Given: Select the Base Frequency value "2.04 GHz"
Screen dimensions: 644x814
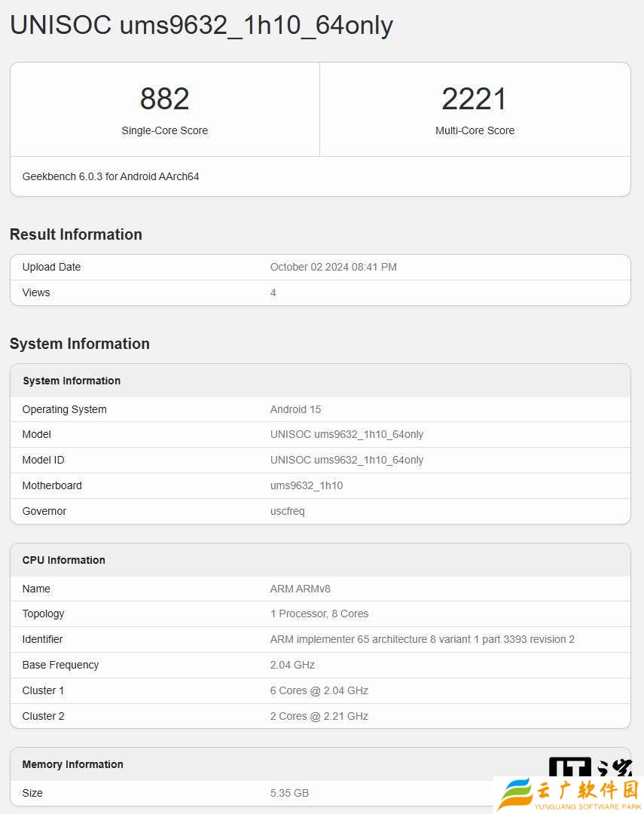Looking at the screenshot, I should click(292, 665).
